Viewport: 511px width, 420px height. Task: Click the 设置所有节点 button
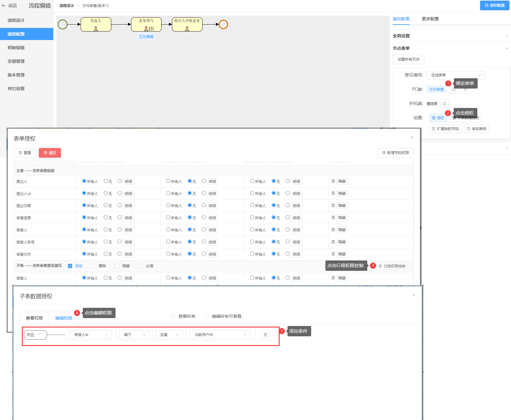click(x=408, y=59)
